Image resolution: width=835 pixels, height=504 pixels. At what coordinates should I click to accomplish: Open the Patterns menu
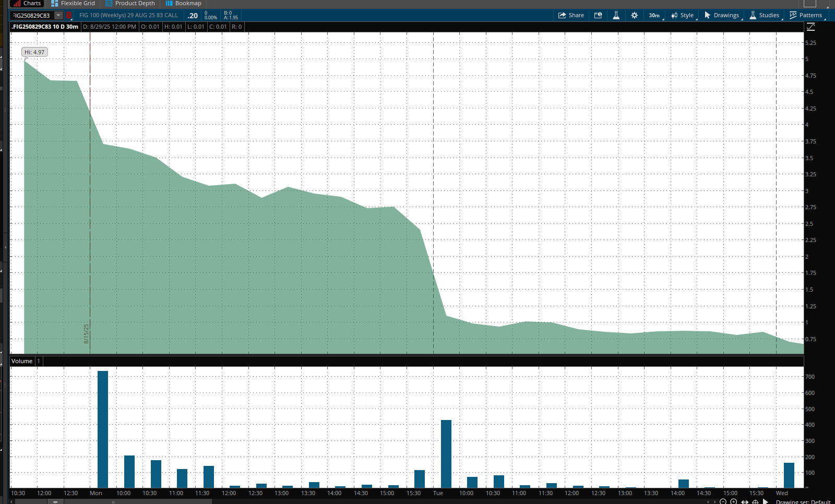806,15
